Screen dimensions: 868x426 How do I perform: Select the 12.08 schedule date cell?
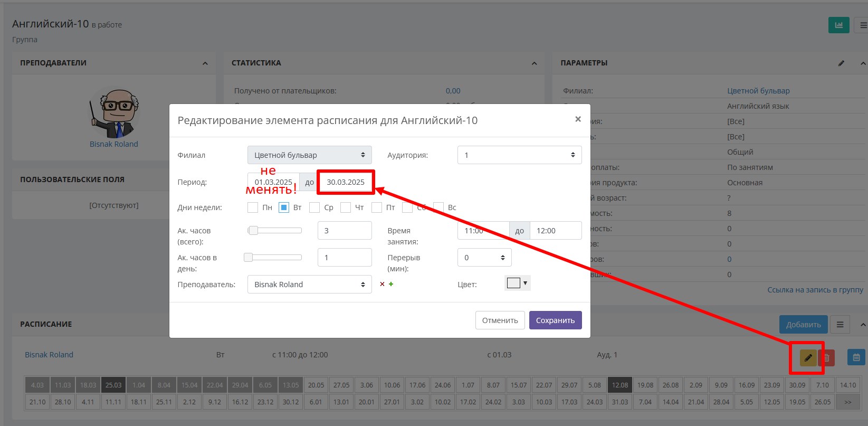620,385
